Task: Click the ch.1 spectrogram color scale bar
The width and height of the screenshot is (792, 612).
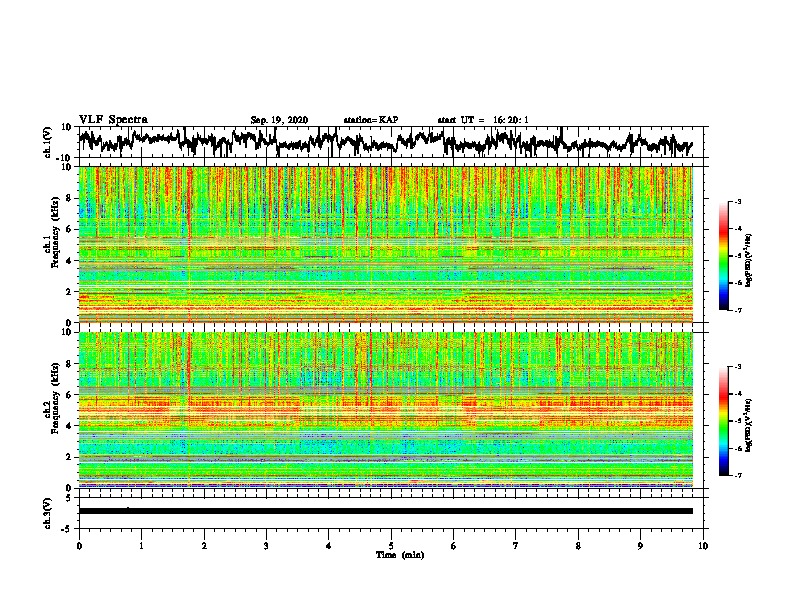Action: 723,256
